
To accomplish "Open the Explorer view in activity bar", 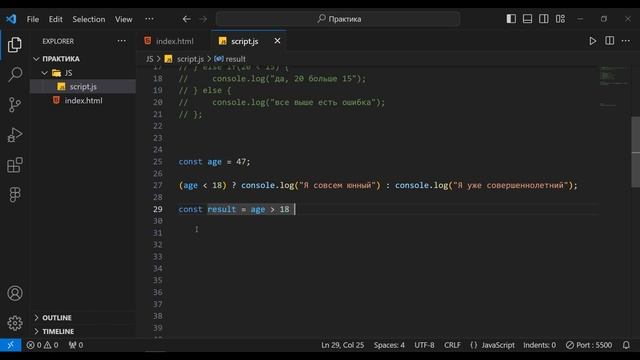I will pyautogui.click(x=15, y=44).
